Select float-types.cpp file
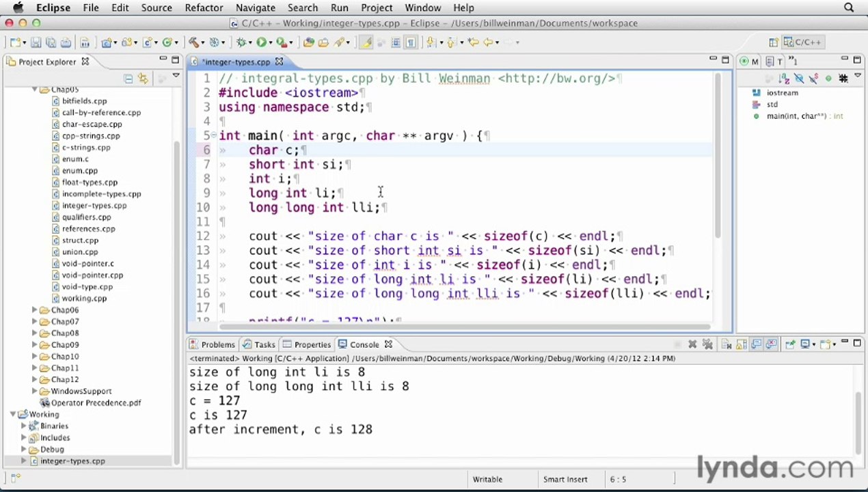 click(90, 182)
